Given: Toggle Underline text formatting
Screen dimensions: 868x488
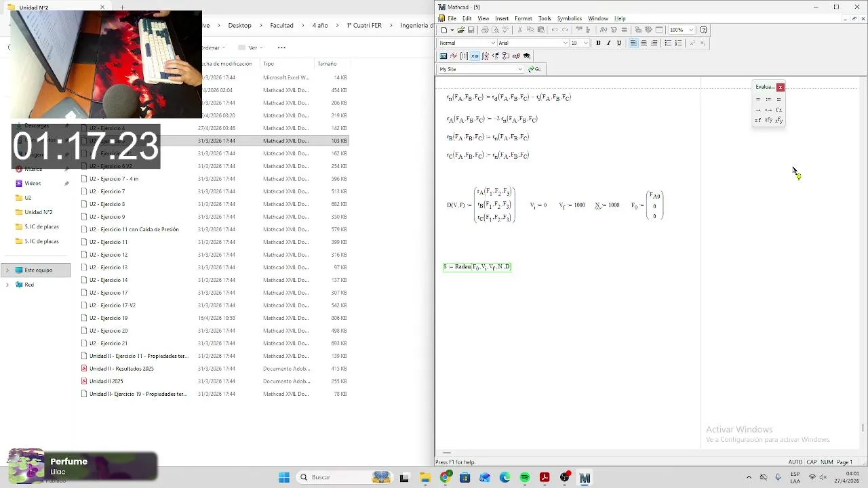Looking at the screenshot, I should click(x=619, y=43).
